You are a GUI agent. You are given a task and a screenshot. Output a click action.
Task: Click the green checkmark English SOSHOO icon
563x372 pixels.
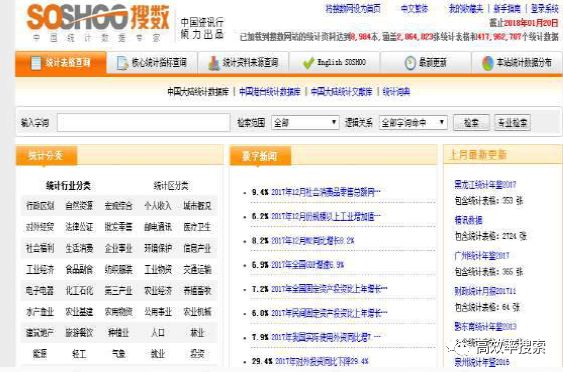[x=308, y=63]
